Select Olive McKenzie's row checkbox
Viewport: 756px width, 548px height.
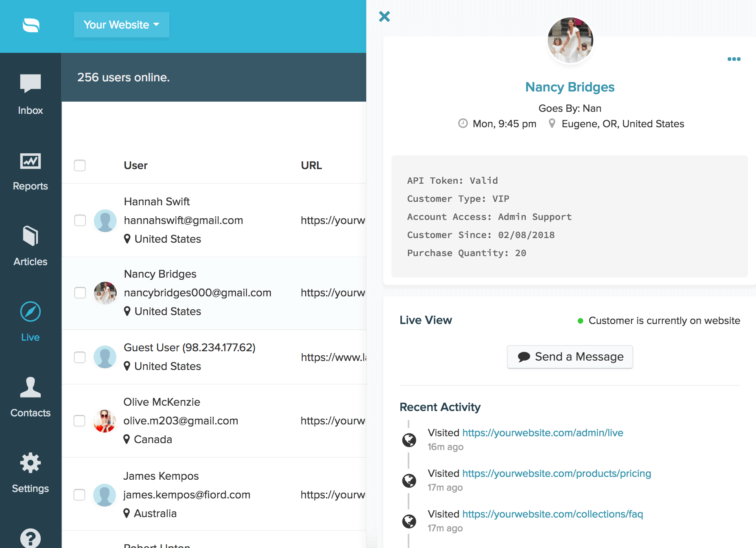click(79, 421)
